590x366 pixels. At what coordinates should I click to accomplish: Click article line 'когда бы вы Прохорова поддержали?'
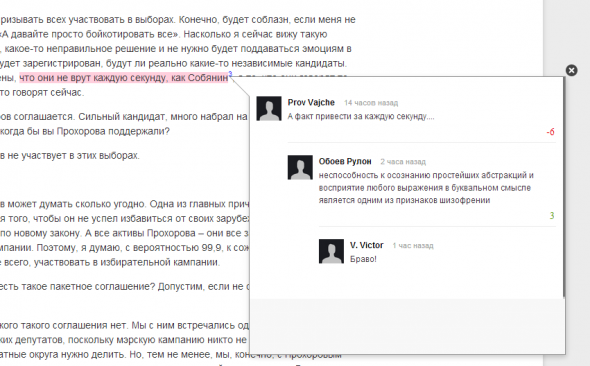click(85, 131)
